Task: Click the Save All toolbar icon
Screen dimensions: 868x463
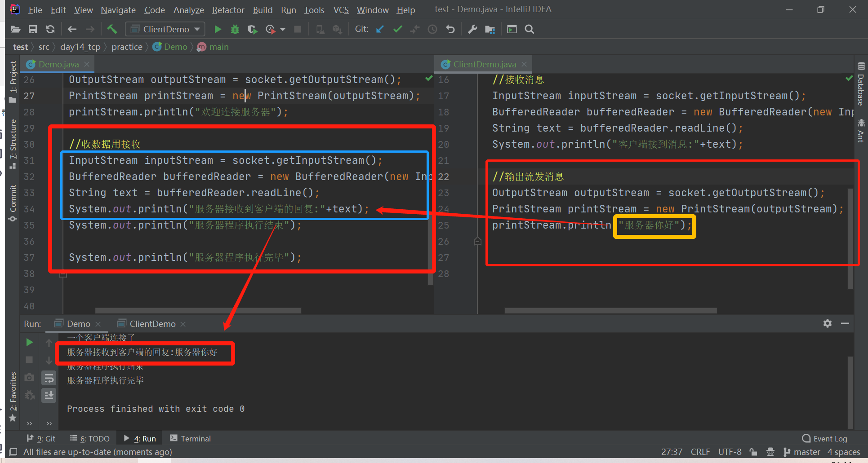Action: [x=33, y=29]
